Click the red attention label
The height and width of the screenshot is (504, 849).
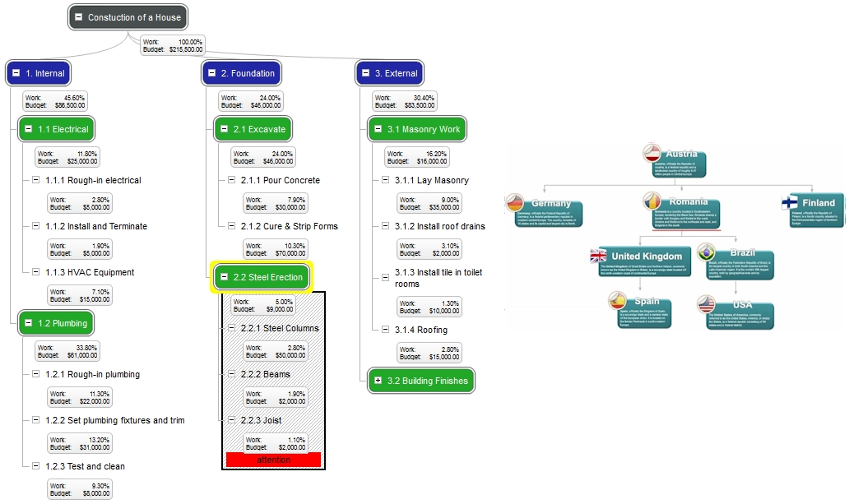coord(273,460)
